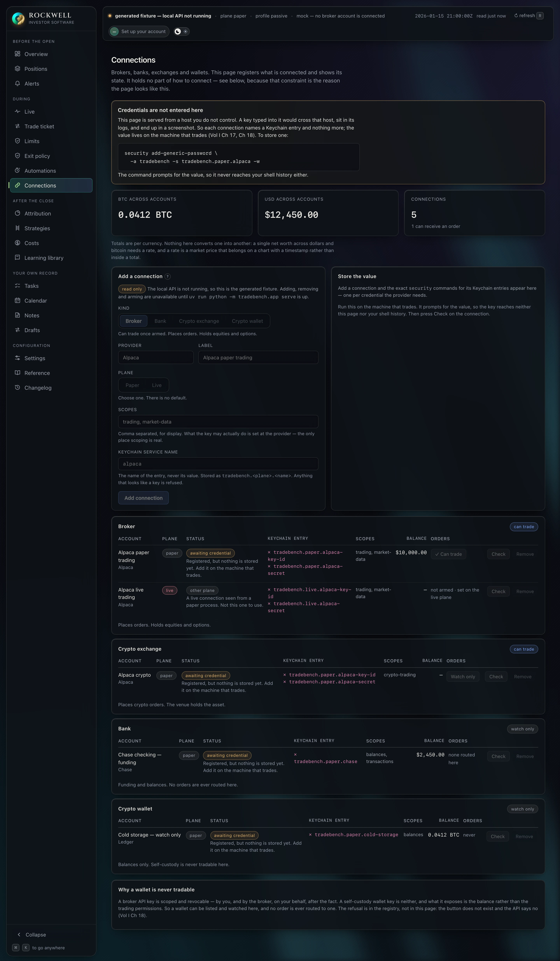
Task: Choose the Paper plane option
Action: (132, 385)
